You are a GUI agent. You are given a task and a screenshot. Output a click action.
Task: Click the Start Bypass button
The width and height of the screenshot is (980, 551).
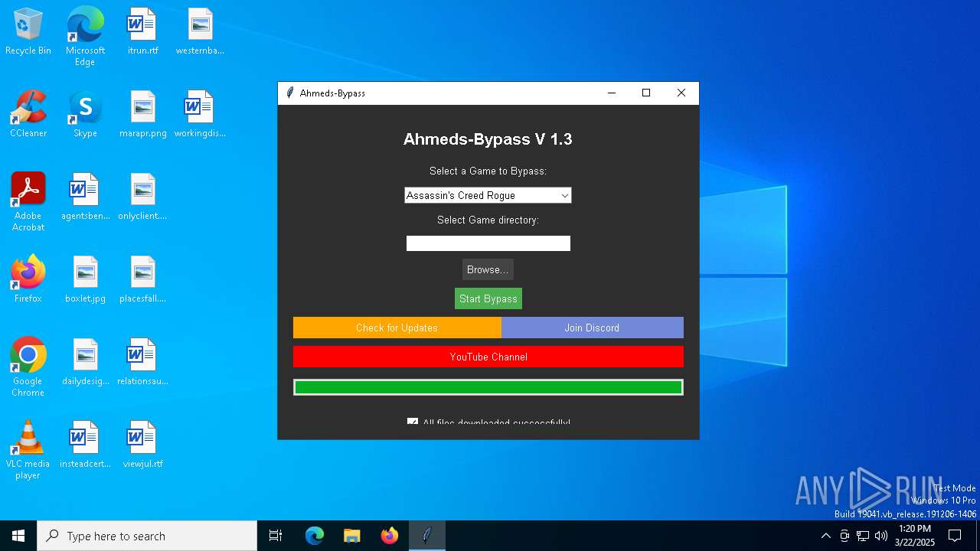tap(488, 298)
